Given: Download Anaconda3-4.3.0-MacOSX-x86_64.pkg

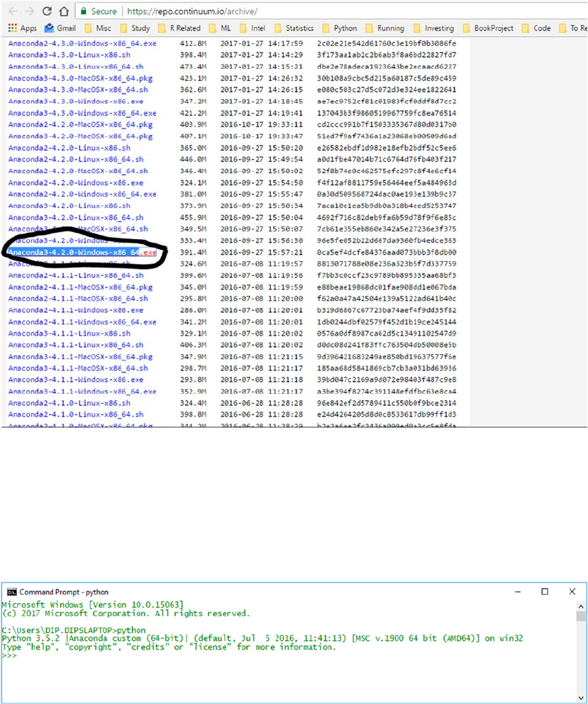Looking at the screenshot, I should tap(80, 78).
